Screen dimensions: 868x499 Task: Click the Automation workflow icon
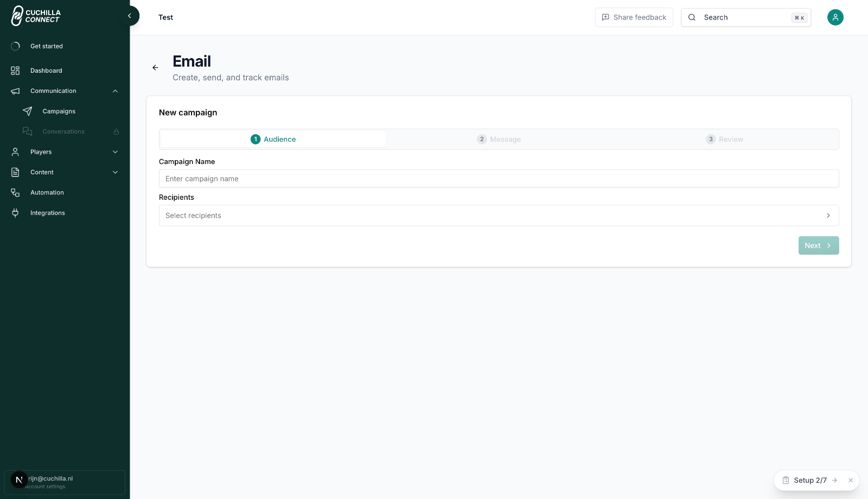point(15,193)
